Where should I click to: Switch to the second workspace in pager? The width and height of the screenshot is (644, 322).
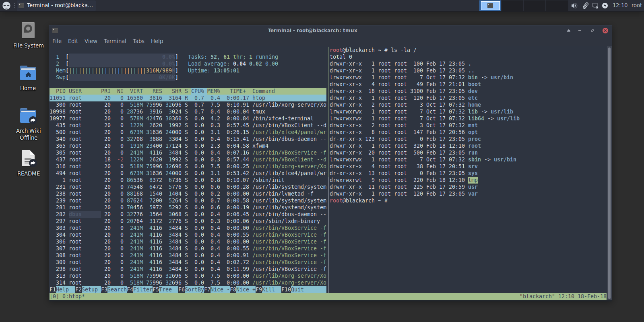pyautogui.click(x=512, y=6)
